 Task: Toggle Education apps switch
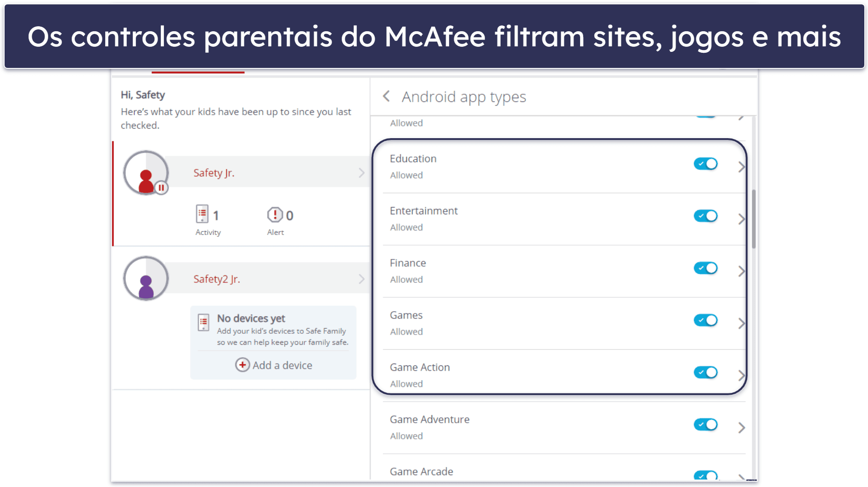coord(705,164)
